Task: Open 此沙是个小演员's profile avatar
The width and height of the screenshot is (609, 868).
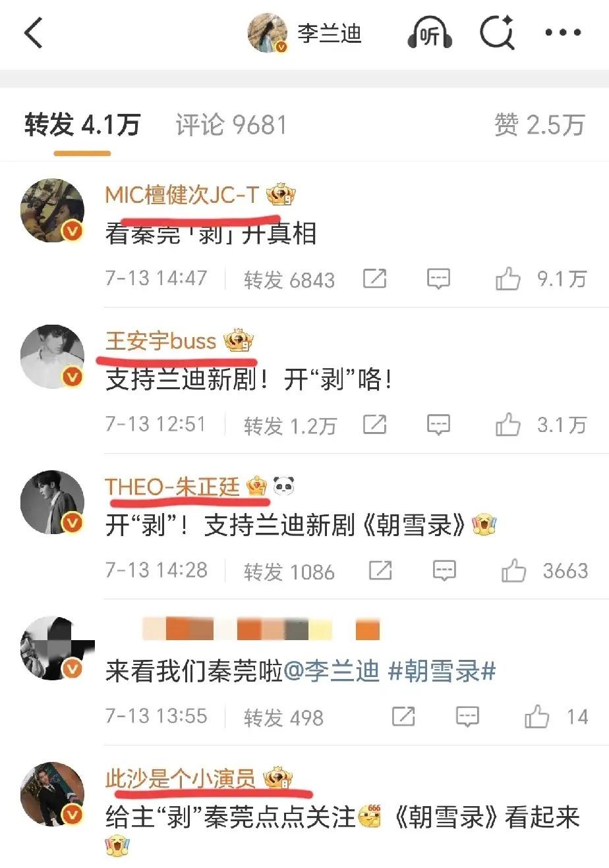Action: (53, 794)
